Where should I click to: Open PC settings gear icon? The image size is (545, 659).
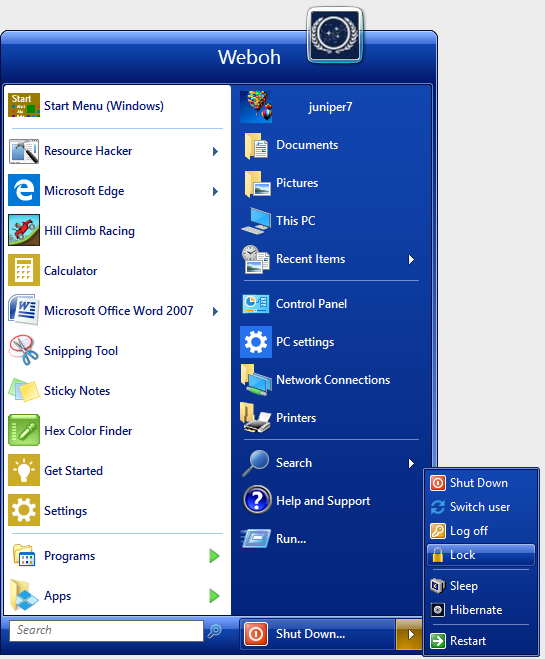coord(256,342)
